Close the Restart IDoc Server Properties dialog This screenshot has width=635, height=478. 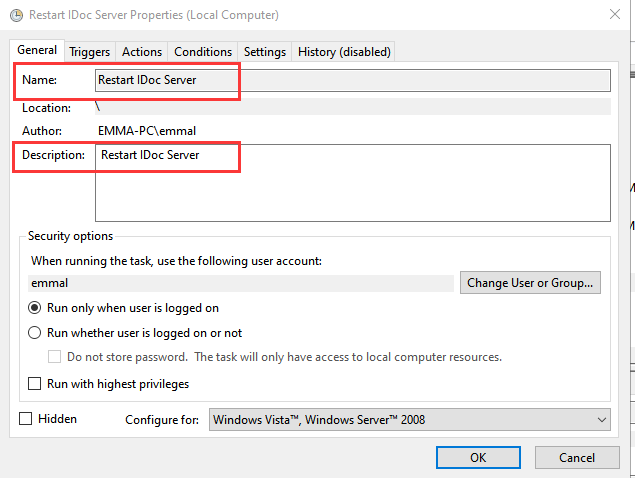tap(612, 16)
